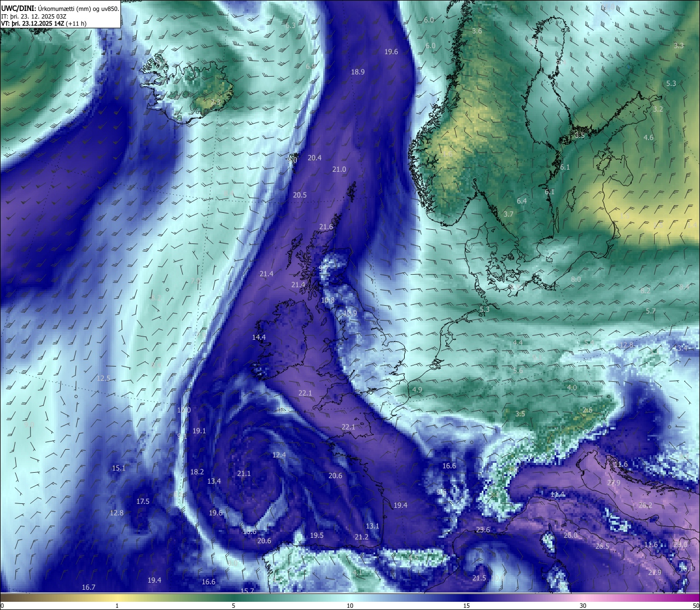The image size is (700, 610).
Task: Click the colour bar tick label '0'
Action: tap(2, 606)
